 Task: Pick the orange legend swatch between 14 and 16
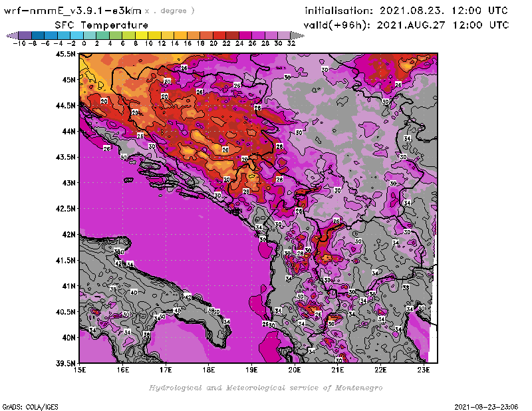point(180,35)
